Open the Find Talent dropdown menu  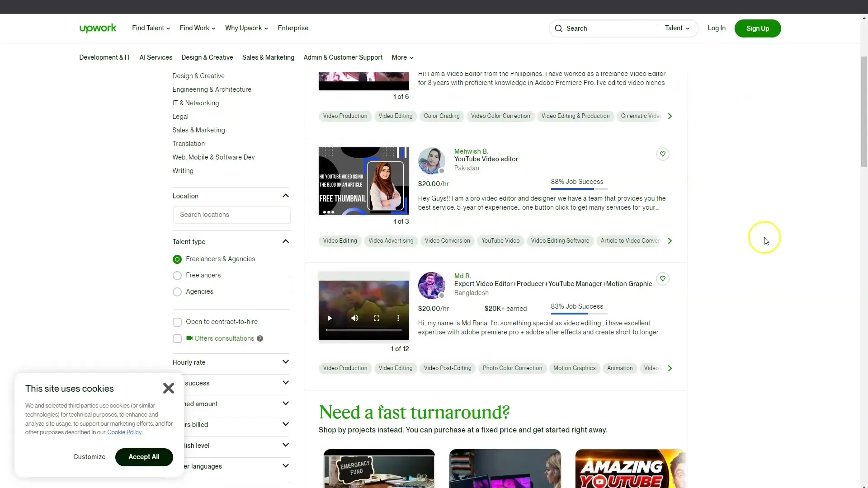151,28
